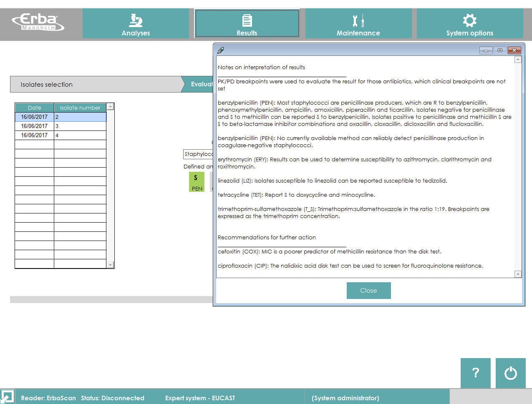Click the reader icon in the status bar

[x=9, y=396]
